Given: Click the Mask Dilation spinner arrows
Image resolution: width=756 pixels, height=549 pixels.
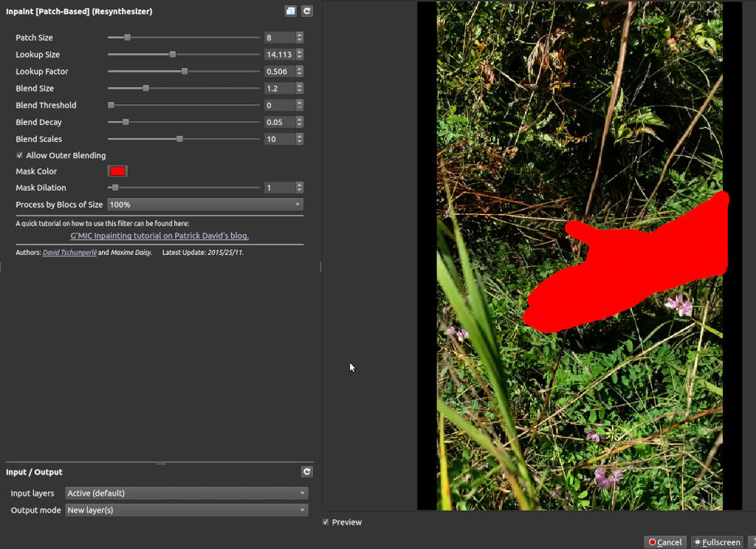Looking at the screenshot, I should pyautogui.click(x=300, y=188).
